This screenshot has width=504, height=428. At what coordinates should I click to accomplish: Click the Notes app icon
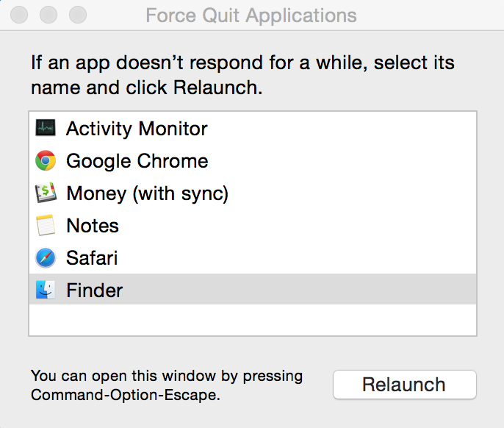pyautogui.click(x=46, y=226)
